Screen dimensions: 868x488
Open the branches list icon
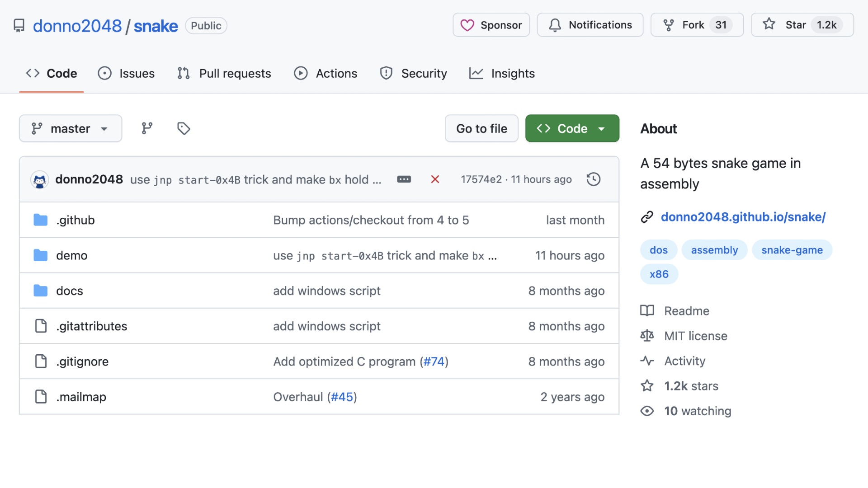[x=147, y=128]
